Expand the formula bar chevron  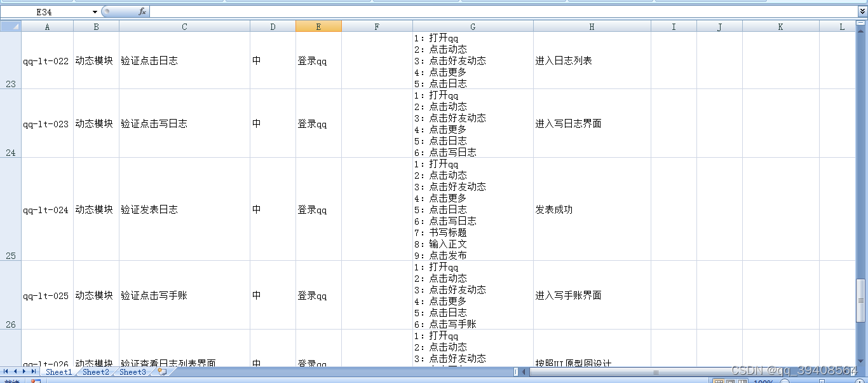pos(862,11)
